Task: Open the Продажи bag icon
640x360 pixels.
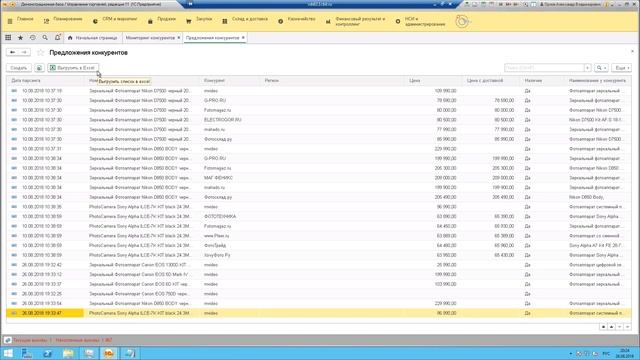Action: [x=150, y=21]
